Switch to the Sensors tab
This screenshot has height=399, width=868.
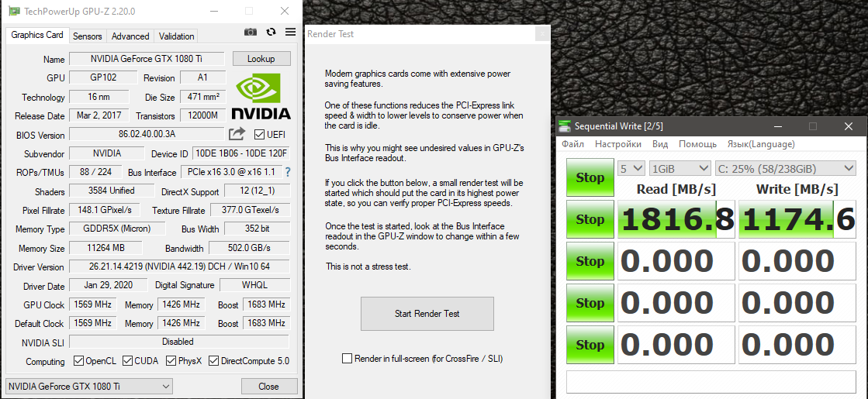88,36
